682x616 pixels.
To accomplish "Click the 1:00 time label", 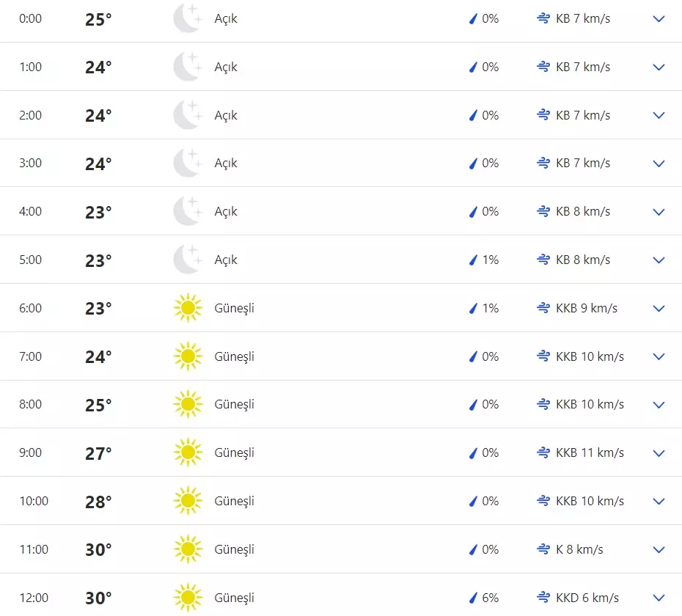I will point(31,67).
